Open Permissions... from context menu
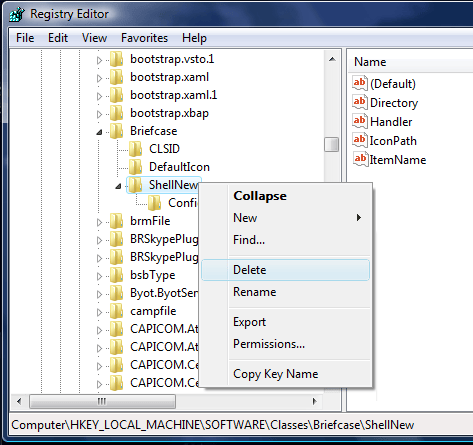Image resolution: width=473 pixels, height=445 pixels. [x=286, y=344]
